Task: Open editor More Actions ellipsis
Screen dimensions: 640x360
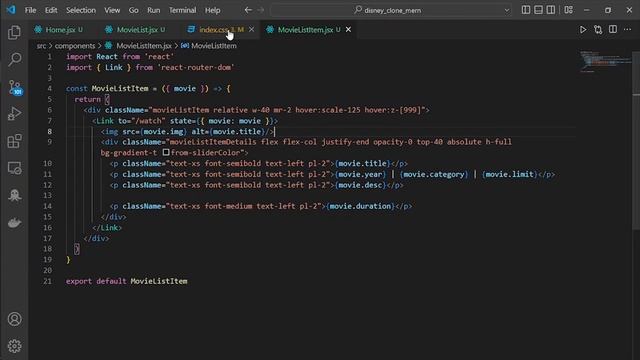Action: [627, 29]
